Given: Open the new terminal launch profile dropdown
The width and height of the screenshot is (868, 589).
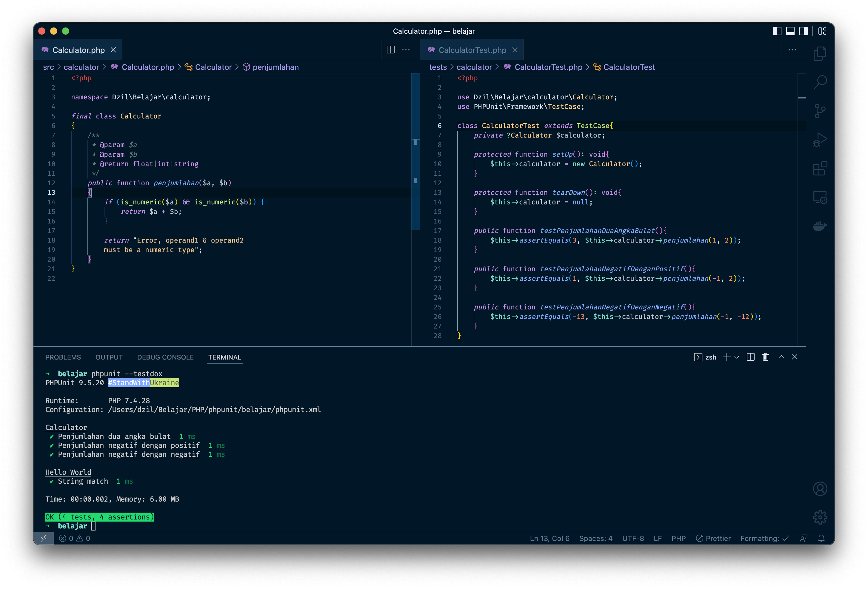Looking at the screenshot, I should [737, 357].
